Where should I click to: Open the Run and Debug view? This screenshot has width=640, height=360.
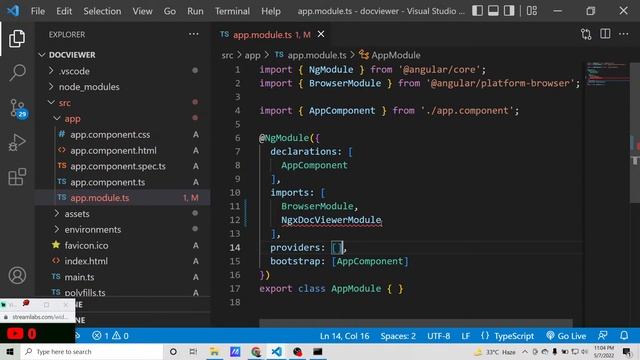pyautogui.click(x=17, y=142)
